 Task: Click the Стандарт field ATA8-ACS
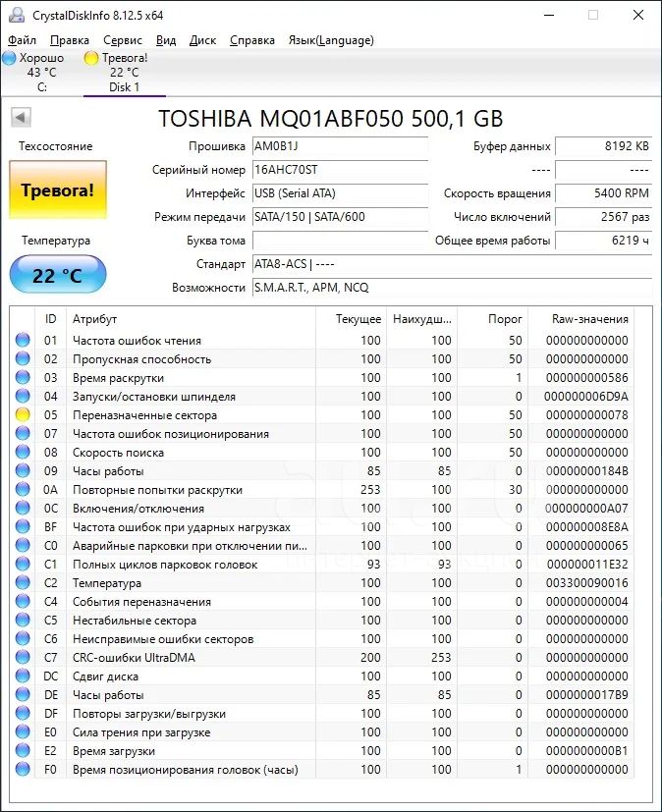tap(452, 264)
